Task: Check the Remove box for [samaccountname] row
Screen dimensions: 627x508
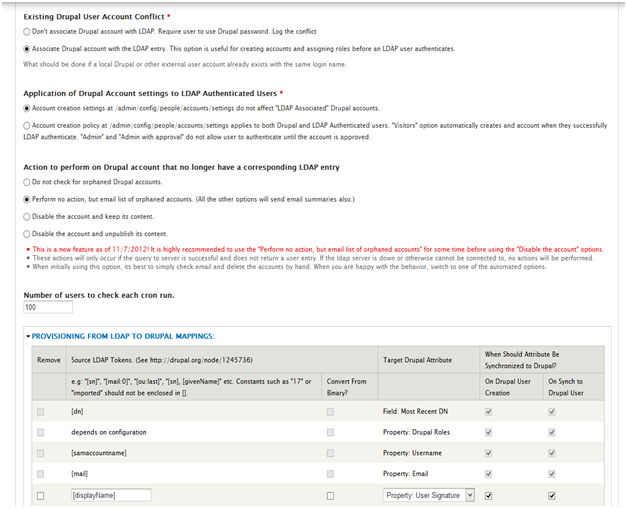Action: coord(41,453)
